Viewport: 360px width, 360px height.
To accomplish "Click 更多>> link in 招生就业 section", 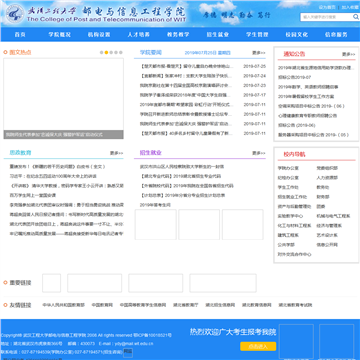I will 259,153.
